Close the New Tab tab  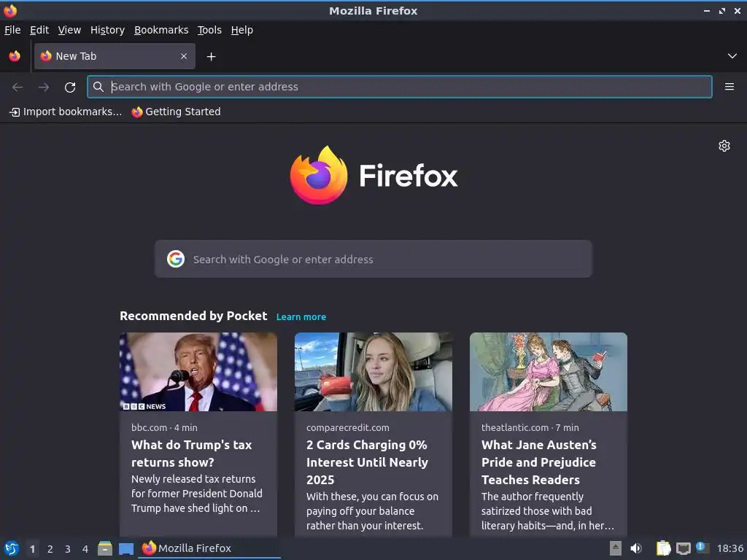[184, 56]
